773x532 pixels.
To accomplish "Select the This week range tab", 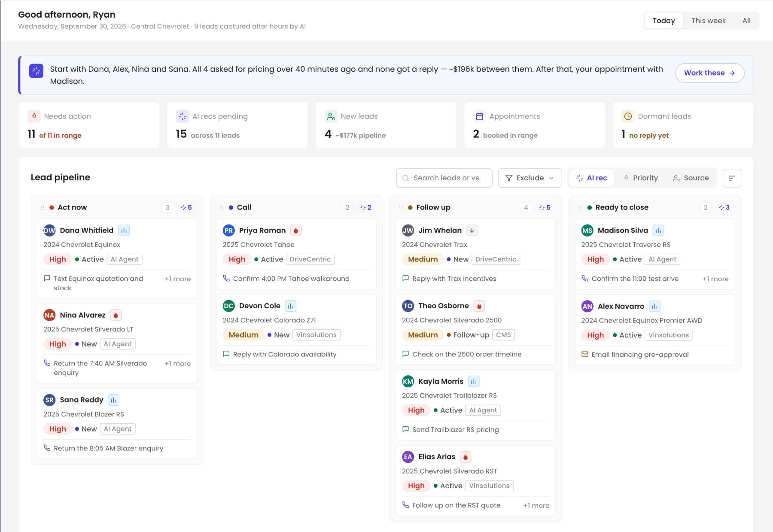I will 709,21.
